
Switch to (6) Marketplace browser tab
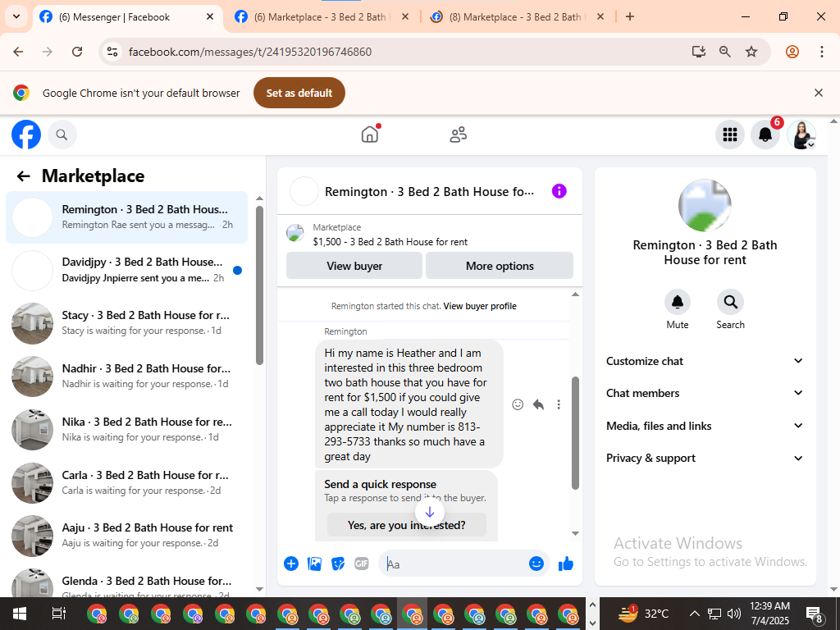point(322,17)
